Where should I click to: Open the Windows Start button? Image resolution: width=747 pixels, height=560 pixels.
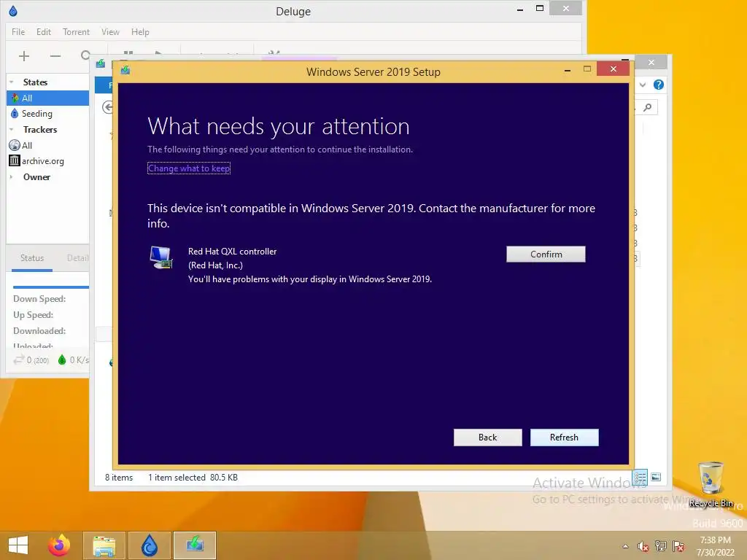pyautogui.click(x=18, y=545)
